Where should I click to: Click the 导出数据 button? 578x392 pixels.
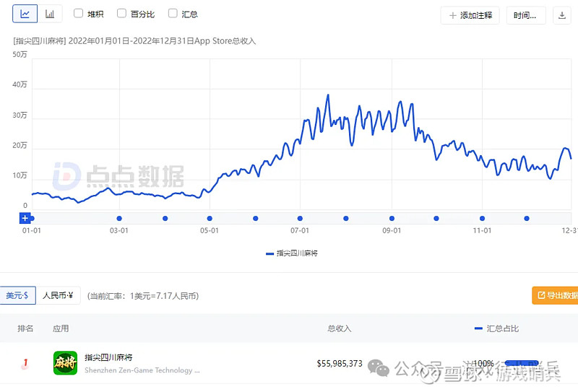[x=555, y=295]
